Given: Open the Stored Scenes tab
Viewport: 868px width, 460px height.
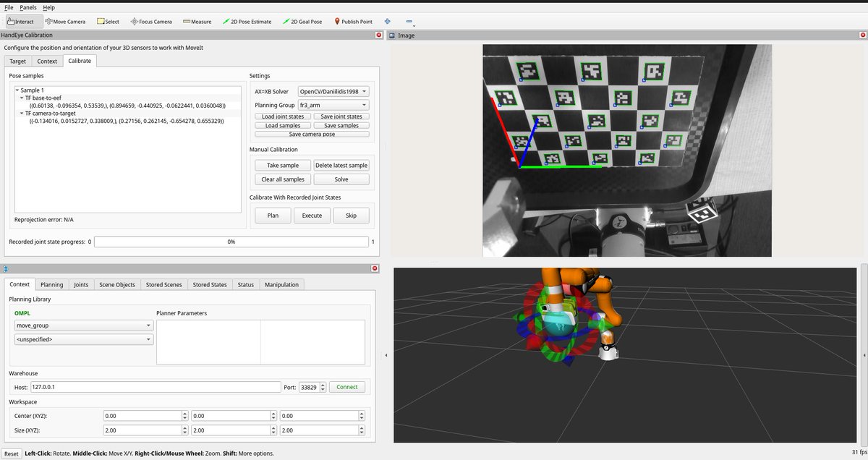Looking at the screenshot, I should tap(163, 284).
